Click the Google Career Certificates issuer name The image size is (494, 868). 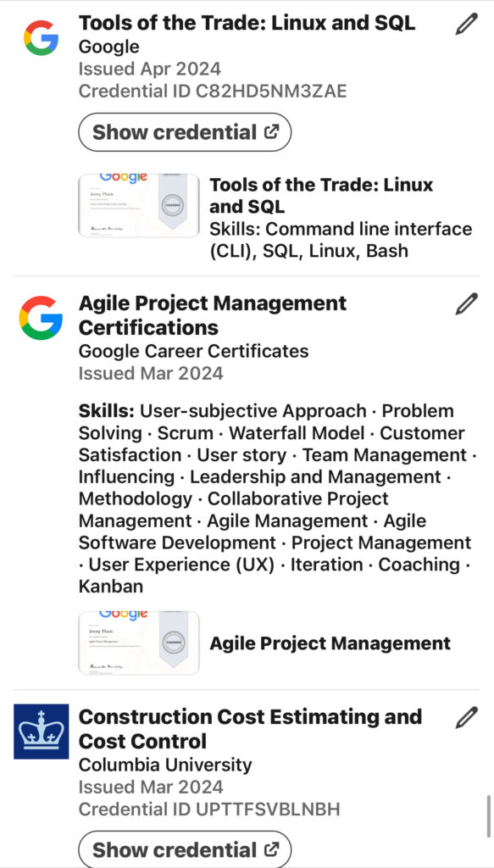pos(193,351)
